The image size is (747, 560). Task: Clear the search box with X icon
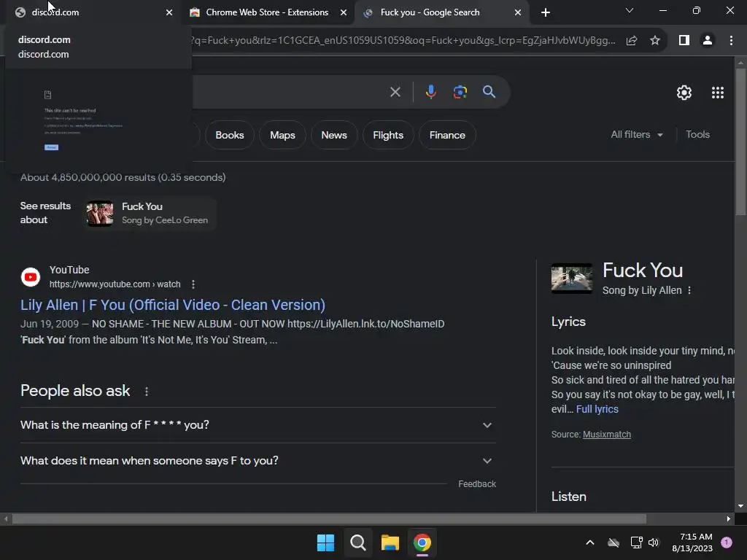395,92
